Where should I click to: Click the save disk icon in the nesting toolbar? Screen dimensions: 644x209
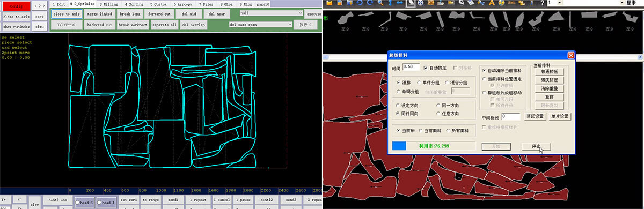pyautogui.click(x=339, y=3)
